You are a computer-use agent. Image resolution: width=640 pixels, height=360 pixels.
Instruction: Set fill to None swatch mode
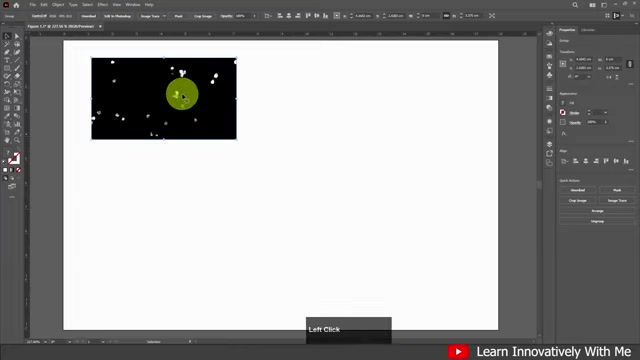point(18,170)
